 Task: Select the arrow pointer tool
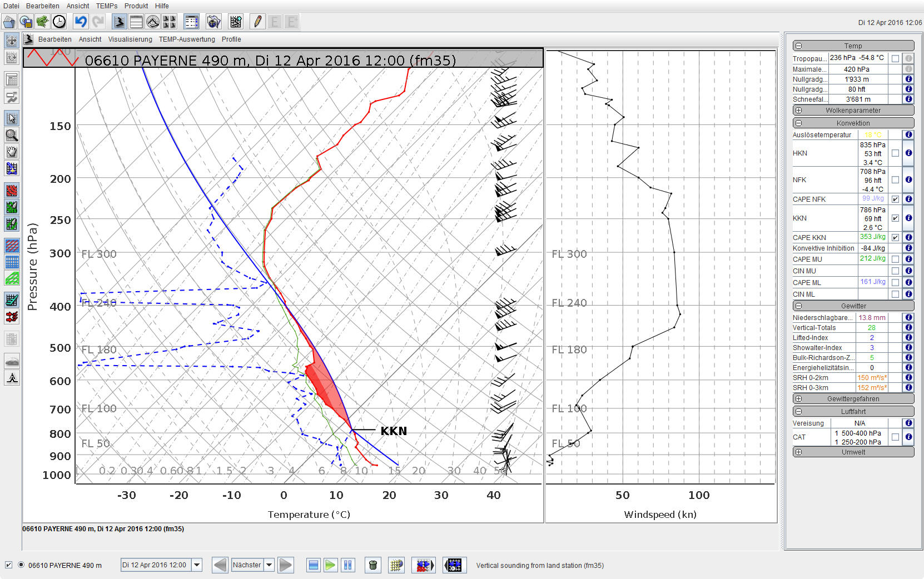(x=12, y=118)
